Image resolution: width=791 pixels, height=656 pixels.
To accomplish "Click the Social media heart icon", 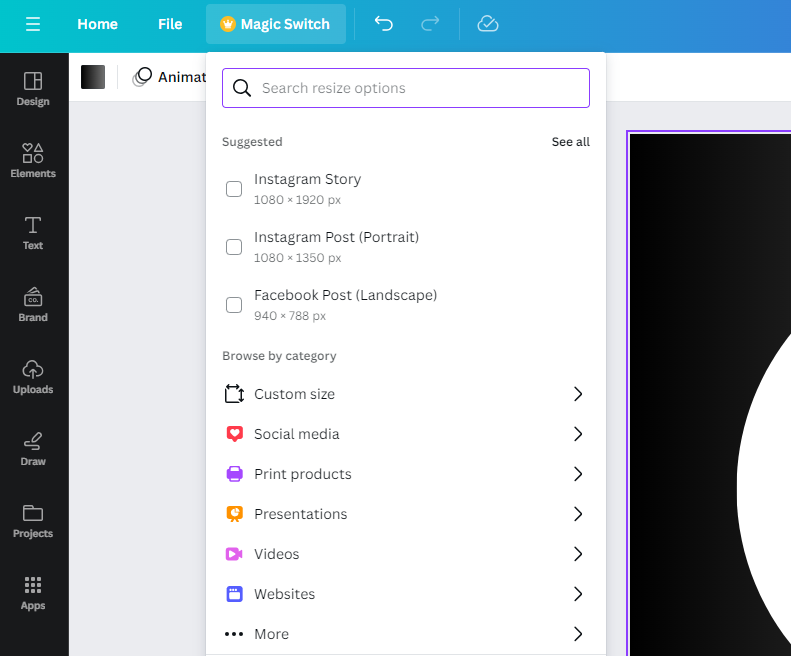I will tap(234, 433).
